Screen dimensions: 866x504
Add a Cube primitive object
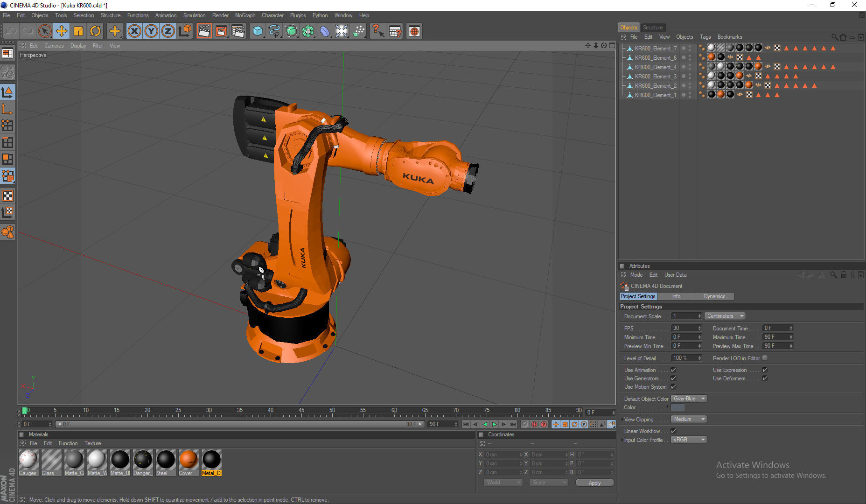pos(258,31)
